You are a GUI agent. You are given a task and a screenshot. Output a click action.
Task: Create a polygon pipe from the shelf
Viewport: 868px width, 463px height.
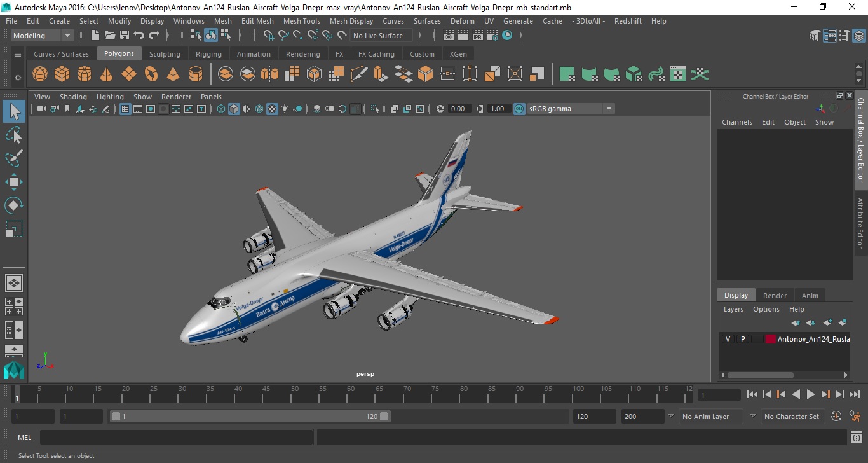pyautogui.click(x=196, y=74)
